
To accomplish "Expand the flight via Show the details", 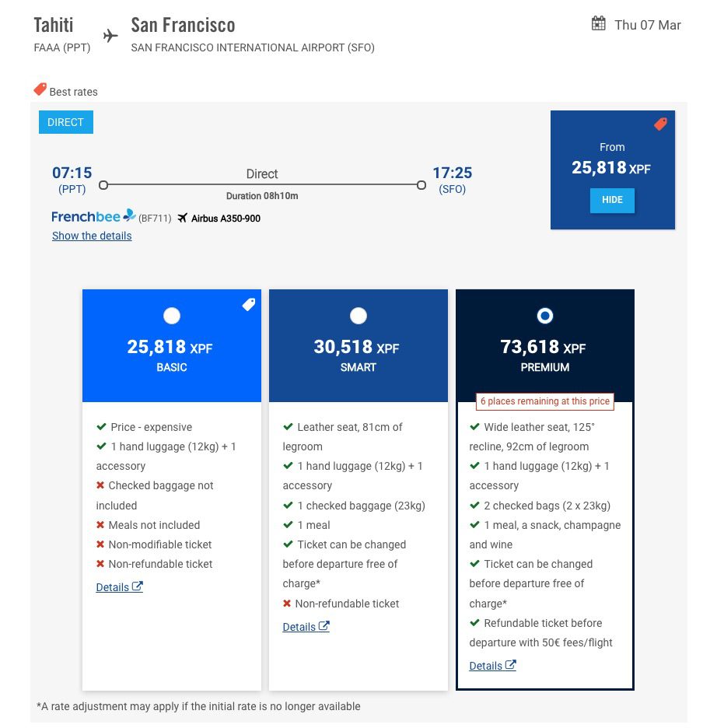I will pyautogui.click(x=92, y=236).
